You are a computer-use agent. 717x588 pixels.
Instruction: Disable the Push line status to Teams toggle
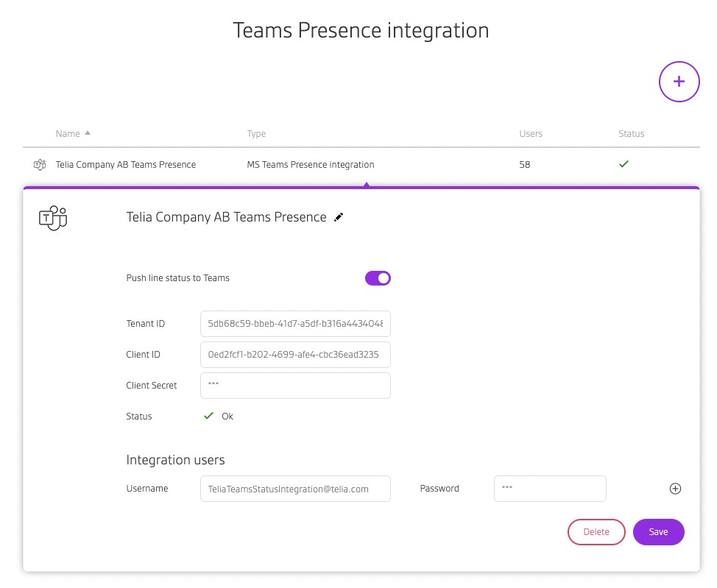tap(378, 278)
